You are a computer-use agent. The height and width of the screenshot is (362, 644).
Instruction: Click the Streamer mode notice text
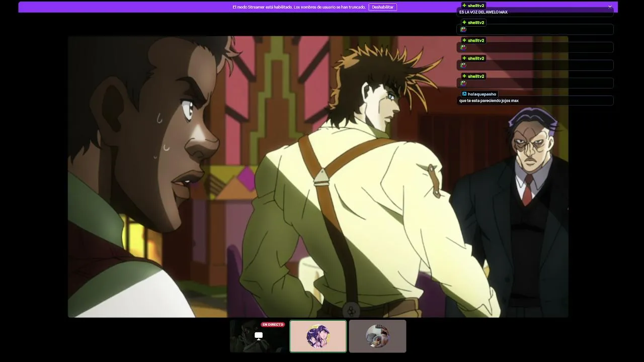(x=299, y=7)
